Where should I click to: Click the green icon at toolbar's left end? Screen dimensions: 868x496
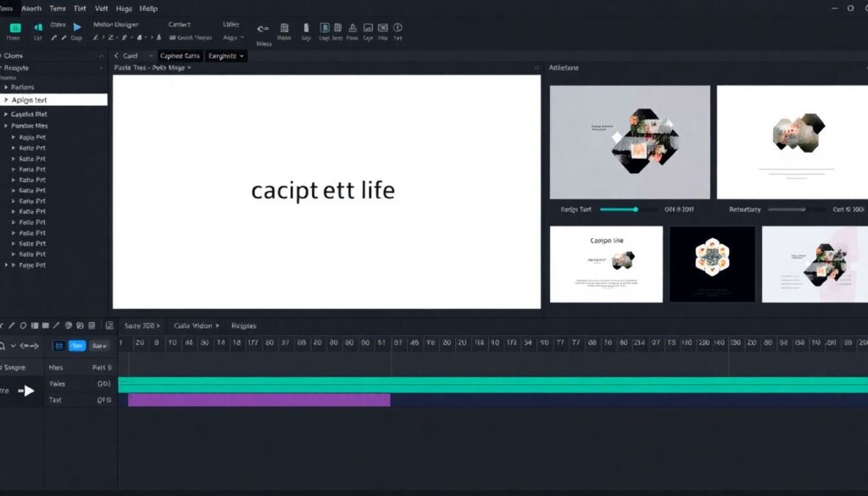pos(14,27)
